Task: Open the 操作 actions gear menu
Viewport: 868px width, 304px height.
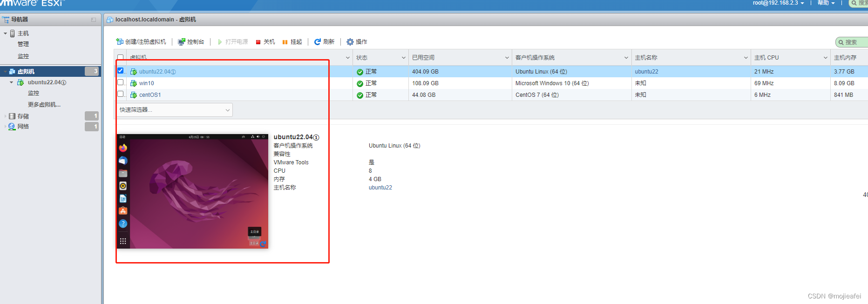Action: click(x=357, y=42)
